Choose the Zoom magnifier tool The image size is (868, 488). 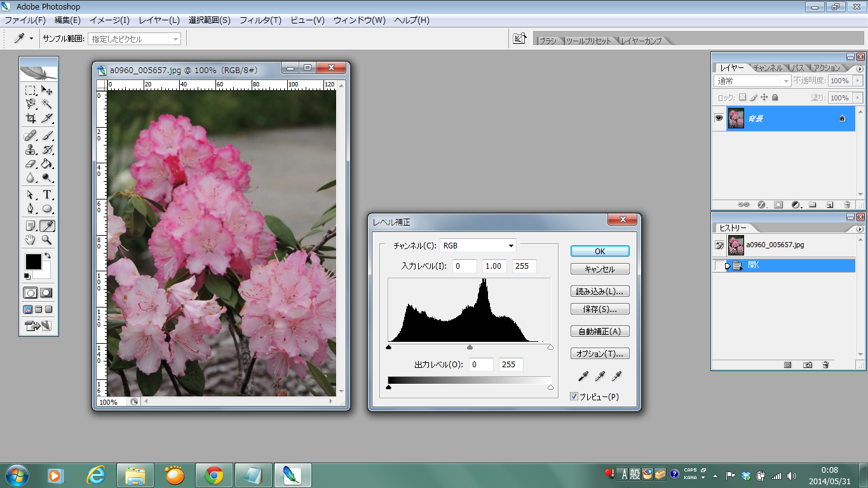pos(47,240)
